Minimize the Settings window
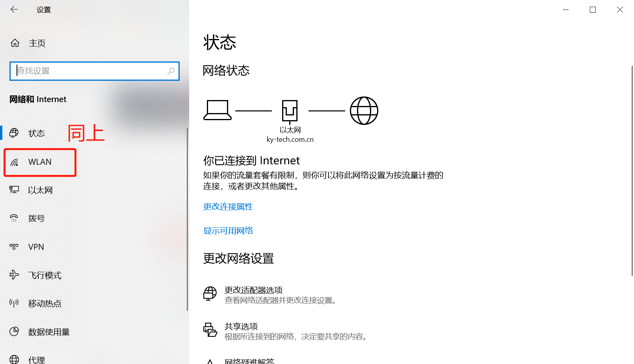The image size is (634, 364). pyautogui.click(x=566, y=9)
